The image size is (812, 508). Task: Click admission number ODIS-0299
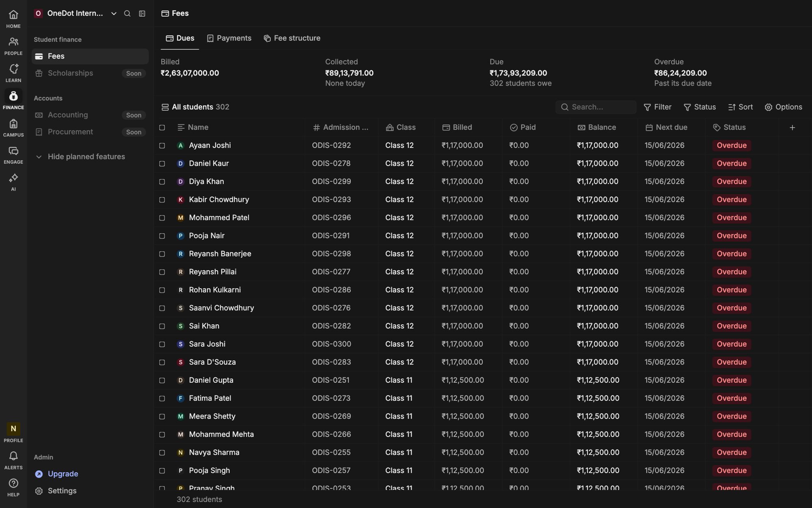[x=331, y=182]
